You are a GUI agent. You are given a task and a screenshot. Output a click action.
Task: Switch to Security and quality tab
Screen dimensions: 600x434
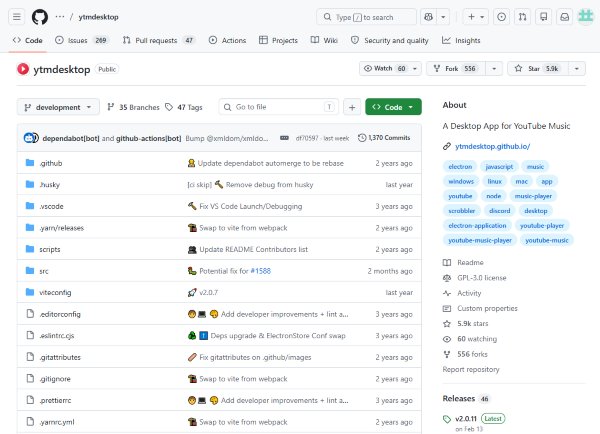pyautogui.click(x=390, y=40)
